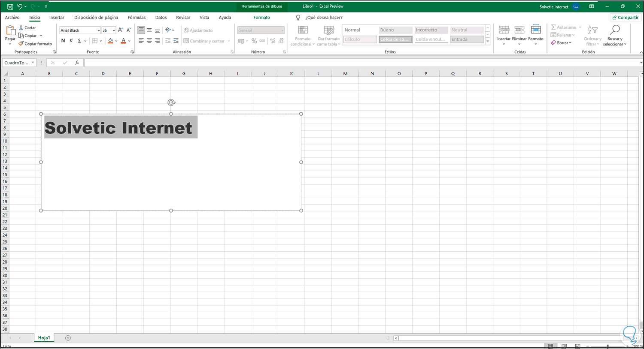
Task: Click the Compartir share button
Action: point(625,18)
